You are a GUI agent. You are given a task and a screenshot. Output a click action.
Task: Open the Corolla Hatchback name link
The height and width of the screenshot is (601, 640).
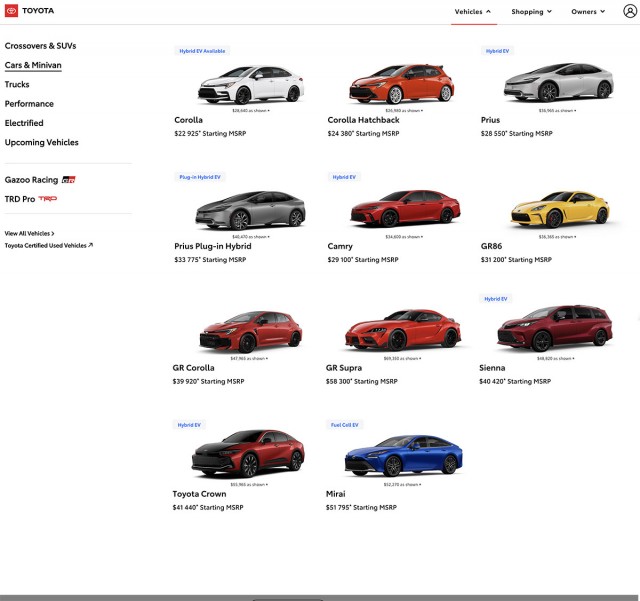(x=364, y=120)
